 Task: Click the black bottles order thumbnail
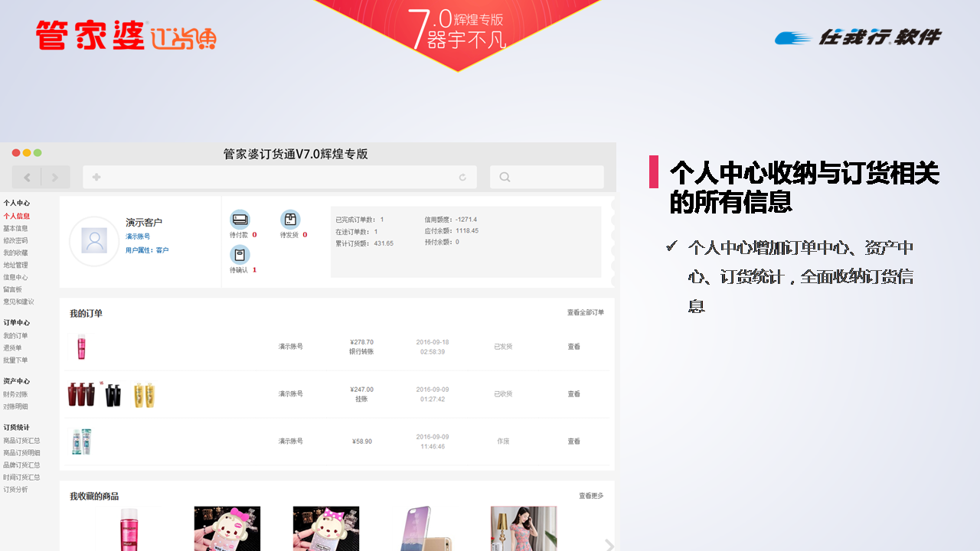113,394
